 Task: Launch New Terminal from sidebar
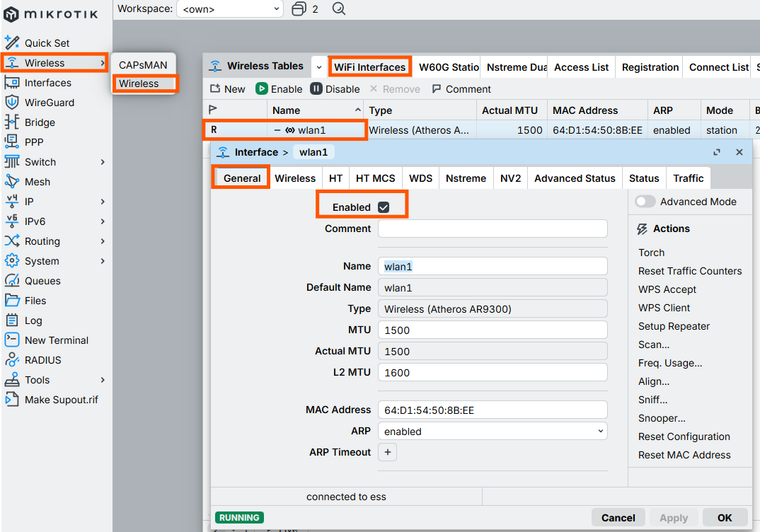[56, 340]
